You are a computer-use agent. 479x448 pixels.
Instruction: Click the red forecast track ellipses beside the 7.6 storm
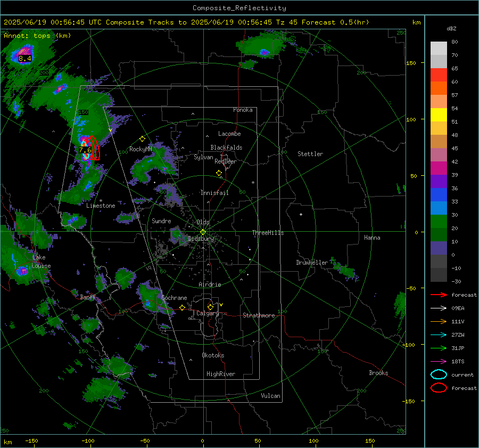pyautogui.click(x=95, y=148)
